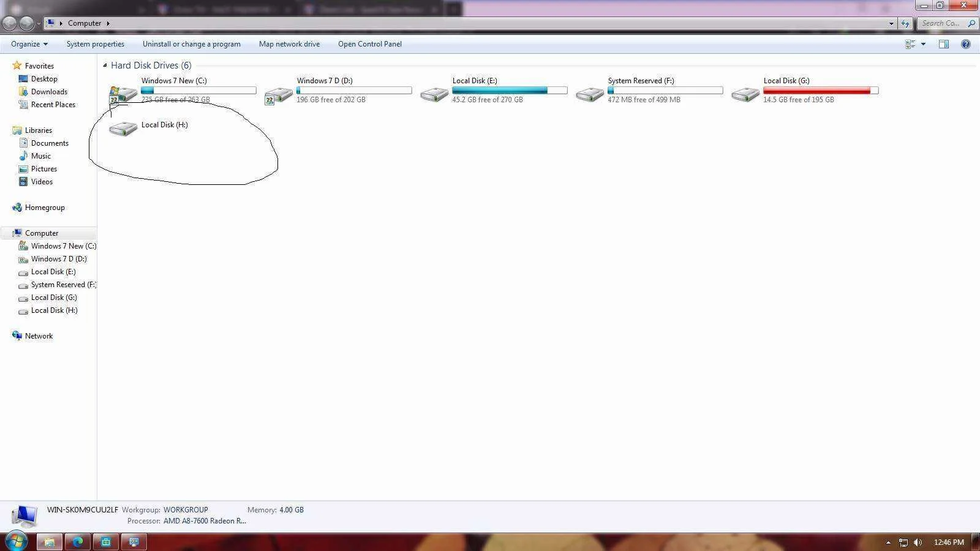Click File Explorer icon on taskbar
The height and width of the screenshot is (551, 980).
click(50, 542)
